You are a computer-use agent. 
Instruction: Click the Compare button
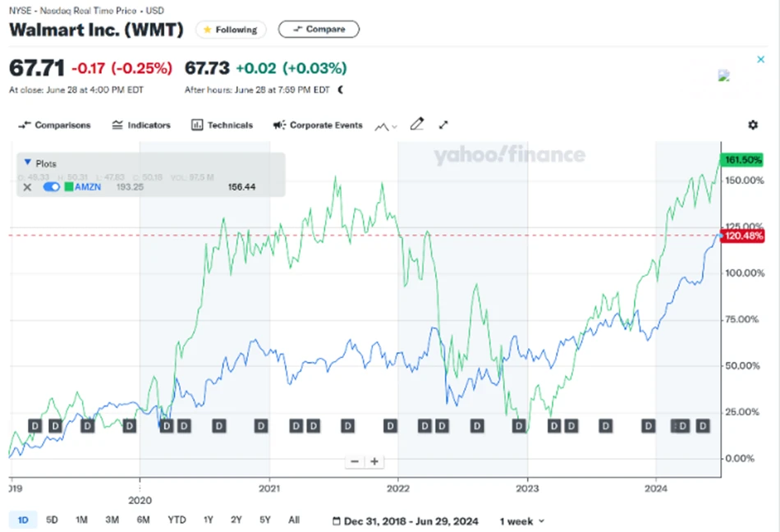coord(319,30)
